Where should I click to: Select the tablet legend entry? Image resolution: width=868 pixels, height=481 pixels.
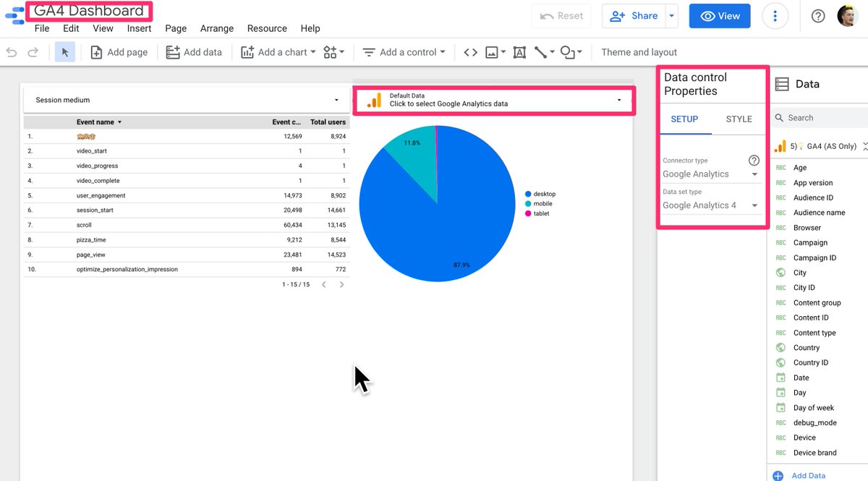537,213
